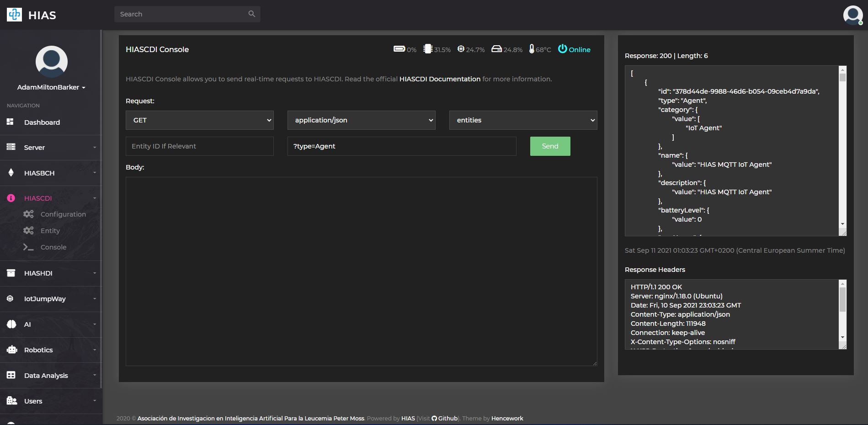The height and width of the screenshot is (425, 868).
Task: Click the HIAS title text in header
Action: 42,15
